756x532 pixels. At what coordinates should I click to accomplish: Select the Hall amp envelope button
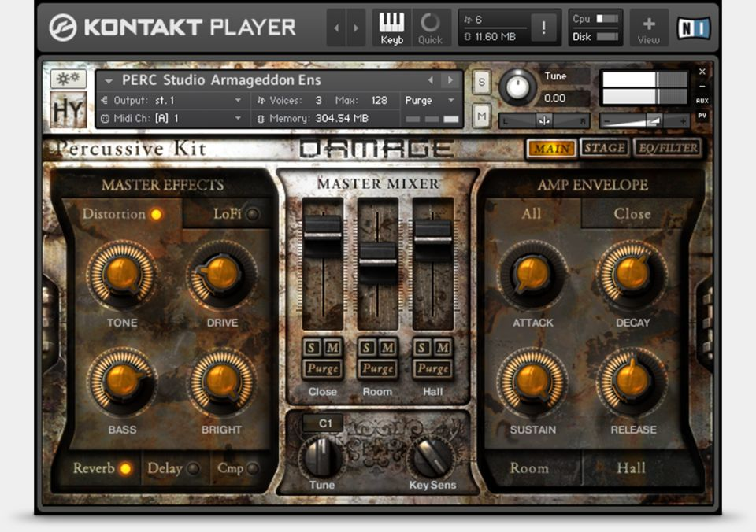pyautogui.click(x=631, y=468)
